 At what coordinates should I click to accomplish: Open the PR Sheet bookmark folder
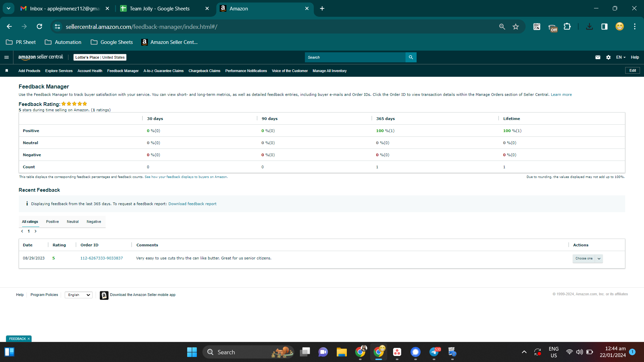(21, 42)
